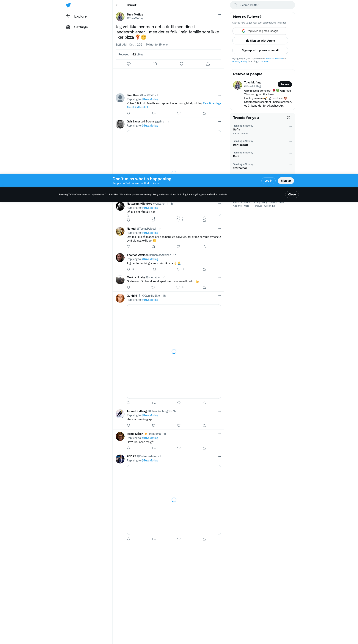Open more options on Thomas Axelsen's reply
This screenshot has height=644, width=358.
pos(219,255)
